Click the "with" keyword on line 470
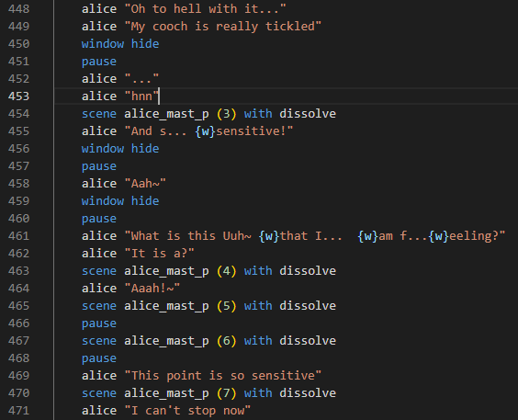Image resolution: width=518 pixels, height=420 pixels. point(258,393)
